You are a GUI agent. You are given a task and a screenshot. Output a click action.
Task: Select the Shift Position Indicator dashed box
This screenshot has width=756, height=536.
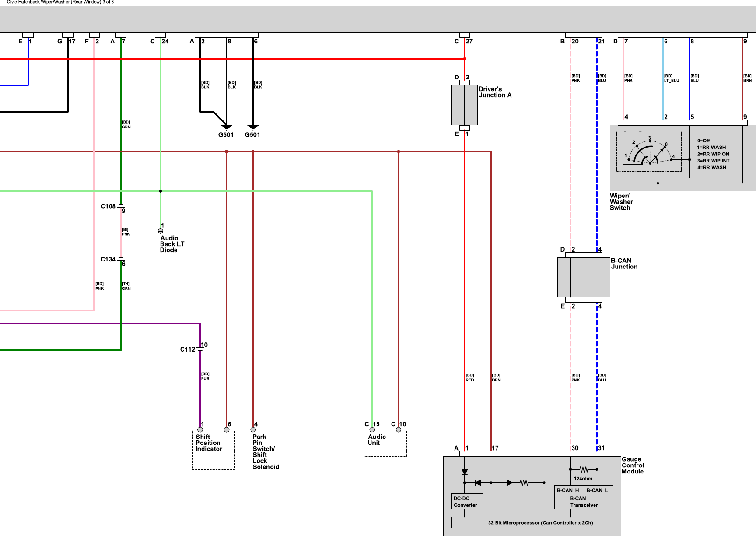tap(213, 450)
